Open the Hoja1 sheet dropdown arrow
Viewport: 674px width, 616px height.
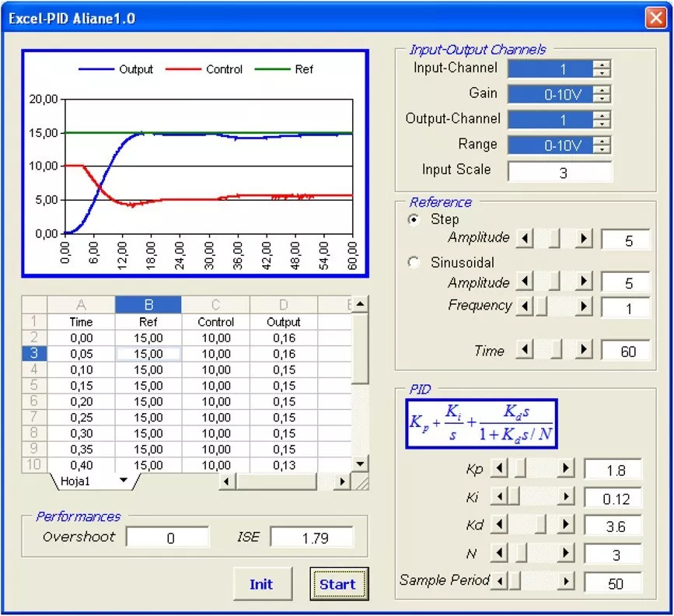click(123, 481)
